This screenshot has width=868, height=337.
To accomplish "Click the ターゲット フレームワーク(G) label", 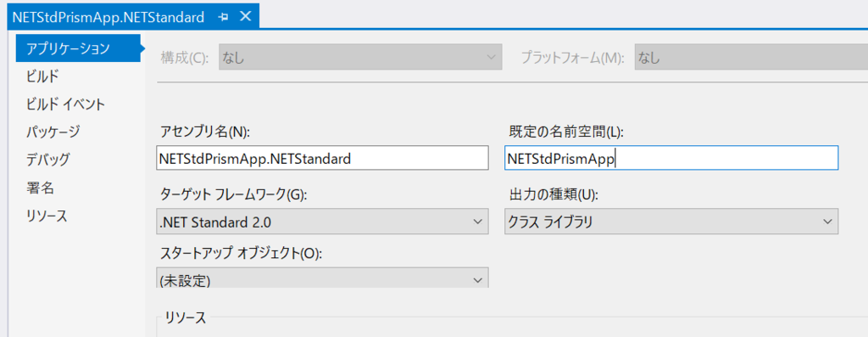I will click(233, 194).
